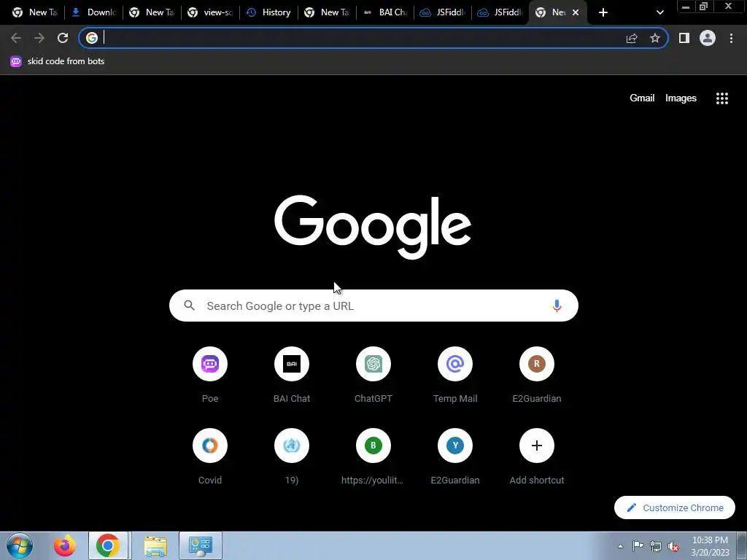Click the muted volume tray icon
The height and width of the screenshot is (560, 747).
pos(673,546)
